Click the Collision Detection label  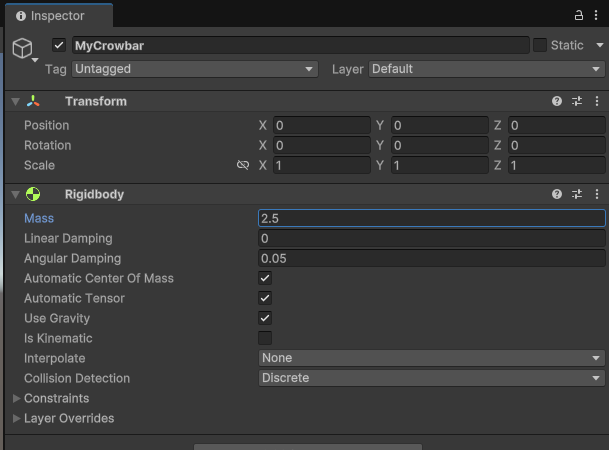[77, 378]
